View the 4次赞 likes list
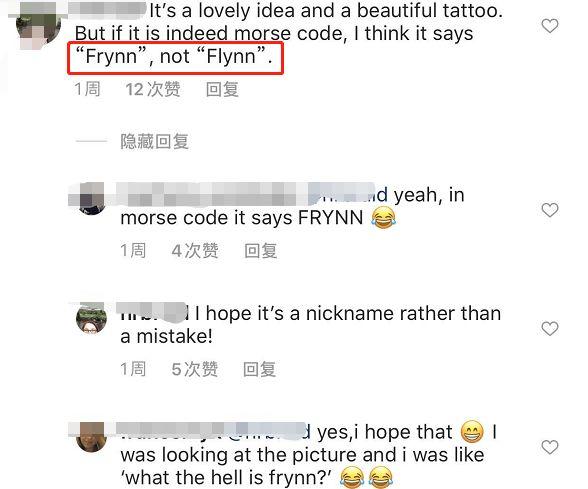588x489 pixels. coord(195,251)
